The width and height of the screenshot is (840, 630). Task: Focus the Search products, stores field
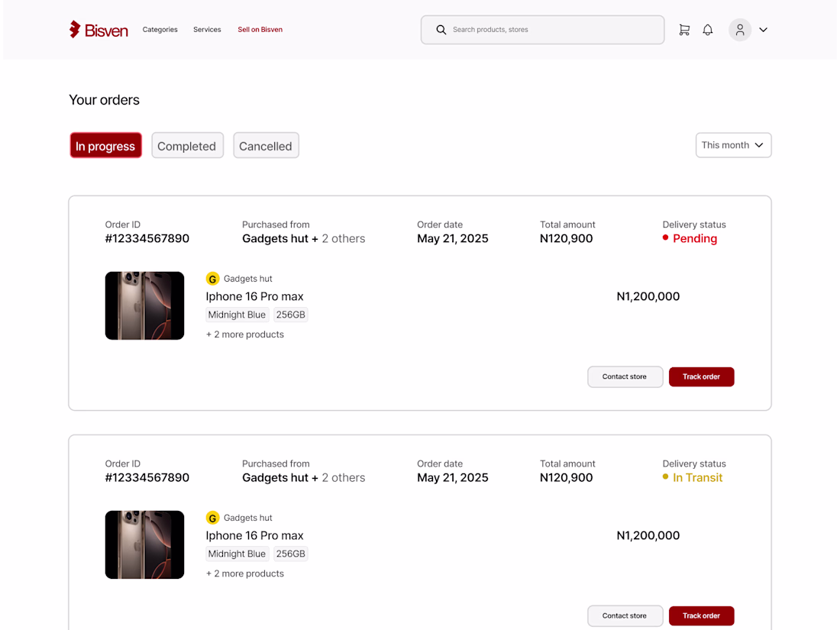pos(542,30)
